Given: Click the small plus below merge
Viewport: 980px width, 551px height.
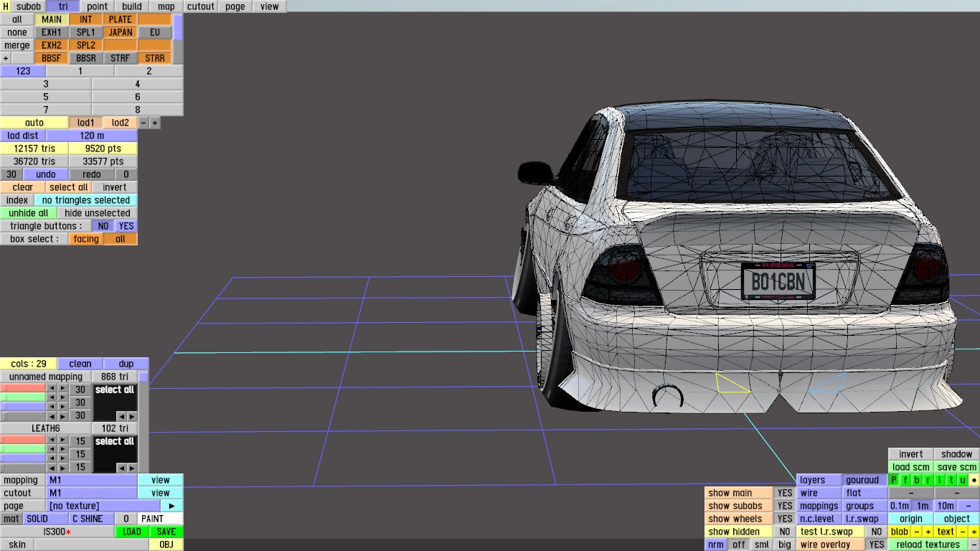Looking at the screenshot, I should (6, 58).
